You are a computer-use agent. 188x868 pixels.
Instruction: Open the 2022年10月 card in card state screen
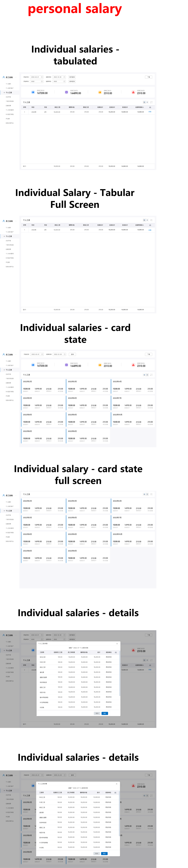[x=133, y=420]
